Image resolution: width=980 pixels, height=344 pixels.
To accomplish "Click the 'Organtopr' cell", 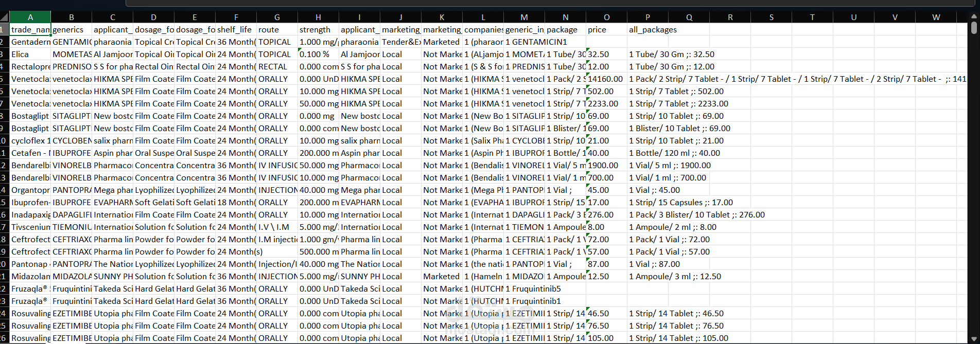I will [30, 190].
